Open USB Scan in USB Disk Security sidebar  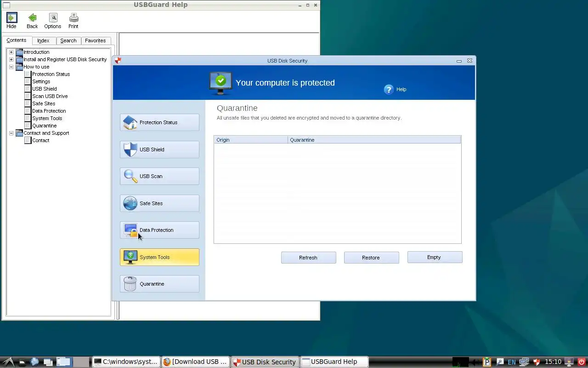159,176
